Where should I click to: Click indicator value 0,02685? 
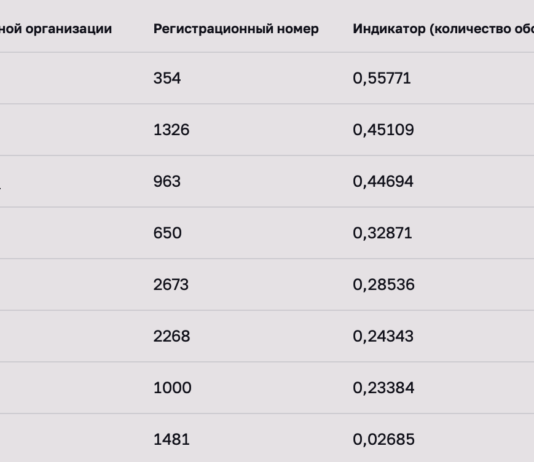pyautogui.click(x=383, y=439)
